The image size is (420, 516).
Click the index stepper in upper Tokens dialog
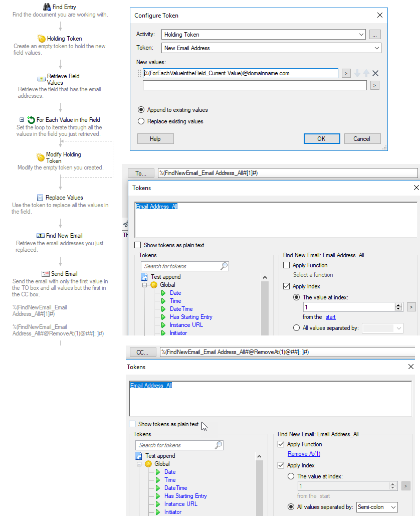[398, 307]
